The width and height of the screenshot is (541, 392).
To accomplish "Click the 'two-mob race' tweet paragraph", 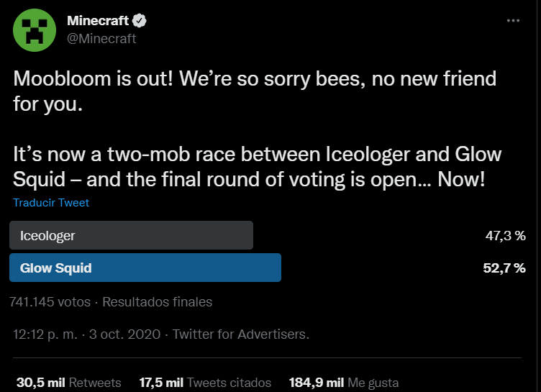I will [257, 167].
